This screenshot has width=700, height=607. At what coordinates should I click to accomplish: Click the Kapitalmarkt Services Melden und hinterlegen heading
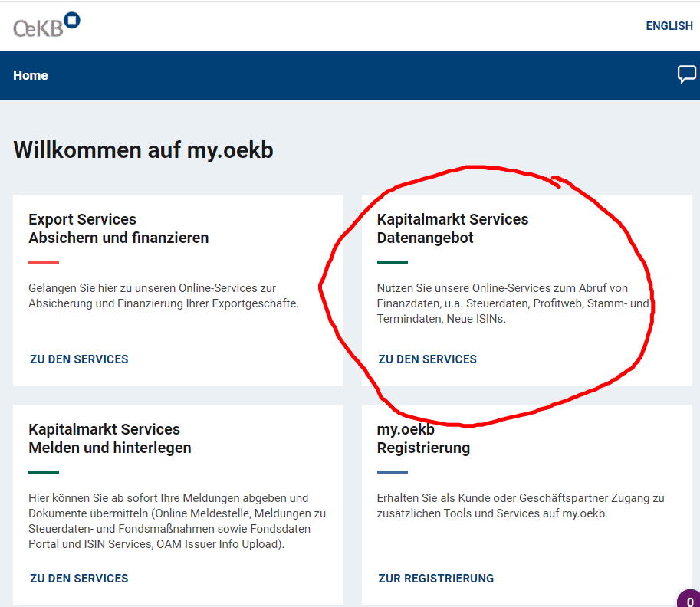[x=110, y=438]
